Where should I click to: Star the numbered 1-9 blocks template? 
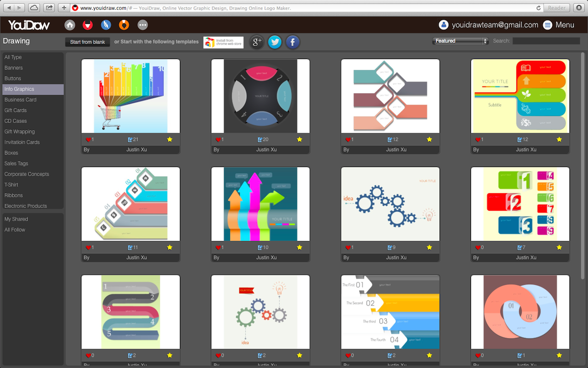click(x=559, y=247)
